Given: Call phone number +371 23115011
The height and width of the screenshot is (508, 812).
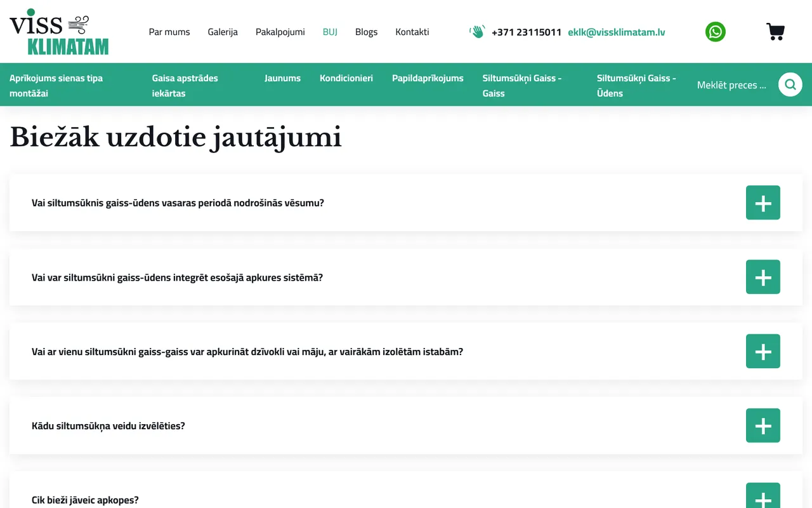Looking at the screenshot, I should pyautogui.click(x=527, y=32).
